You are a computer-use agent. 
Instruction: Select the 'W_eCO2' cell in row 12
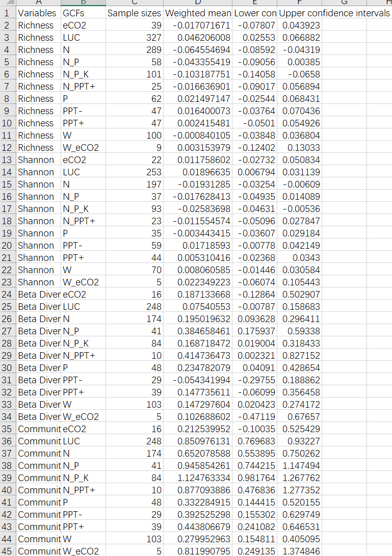coord(84,148)
